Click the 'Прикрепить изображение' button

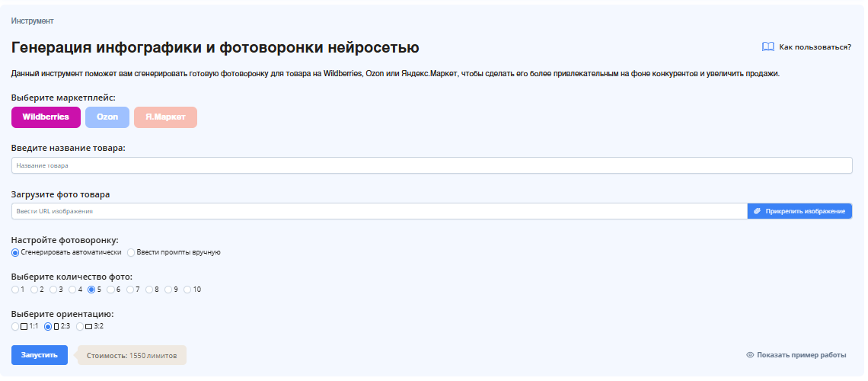coord(799,211)
